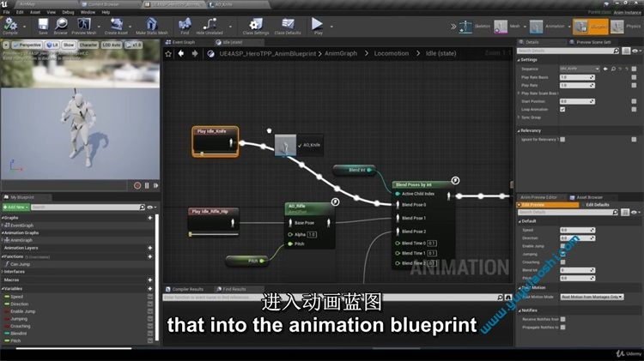The width and height of the screenshot is (644, 361).
Task: Select the Play Idle_Rifle_Hip node
Action: 213,222
